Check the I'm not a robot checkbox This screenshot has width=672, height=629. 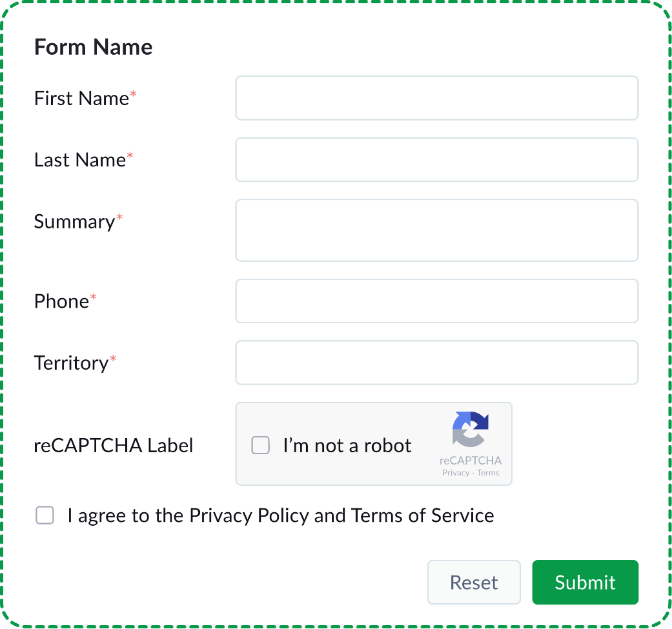(x=261, y=445)
